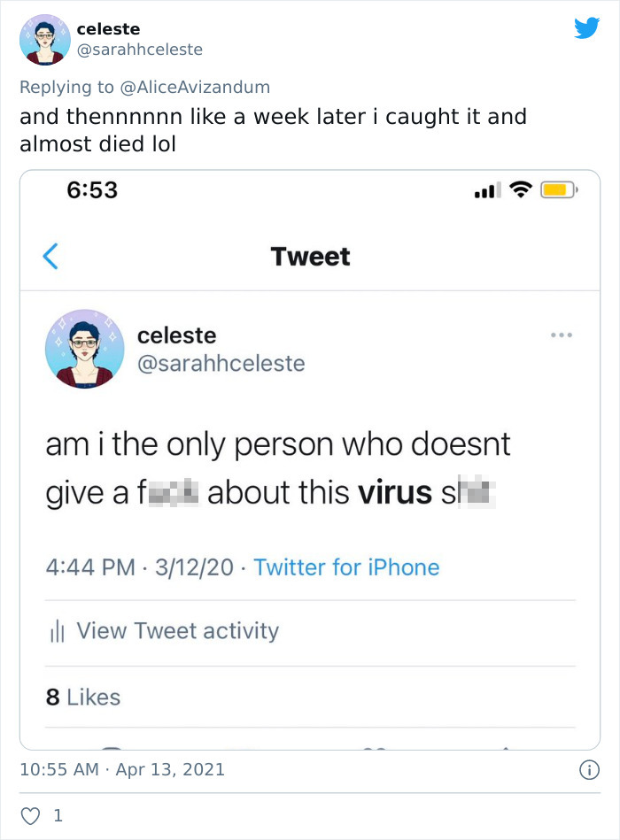Click the 10:55 AM · Apr 13, 2021 timestamp
This screenshot has width=620, height=840.
122,770
